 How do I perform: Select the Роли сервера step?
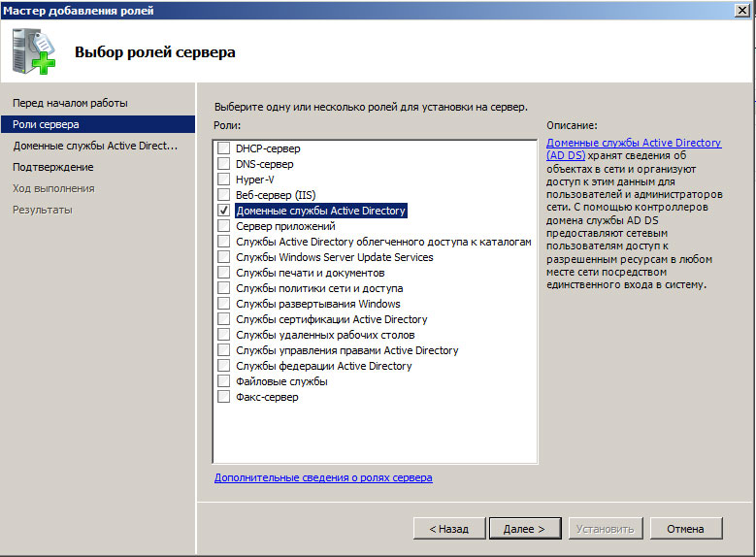coord(98,124)
